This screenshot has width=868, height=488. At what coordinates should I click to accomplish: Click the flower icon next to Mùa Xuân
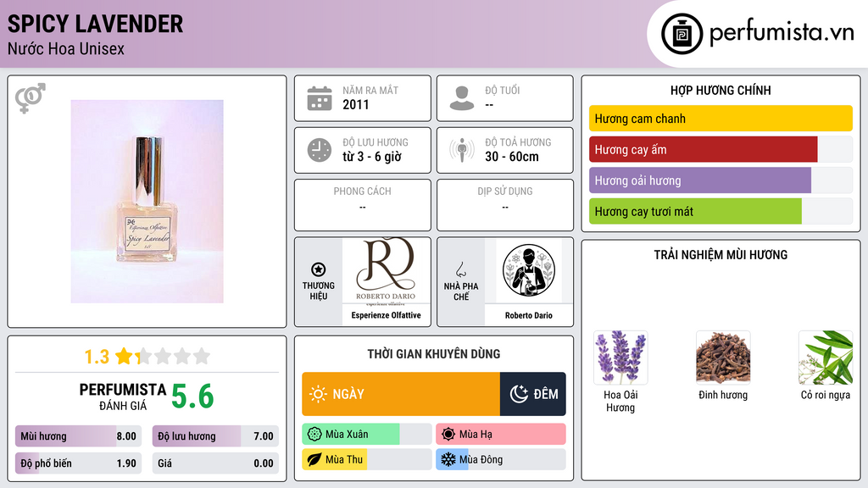[x=314, y=435]
